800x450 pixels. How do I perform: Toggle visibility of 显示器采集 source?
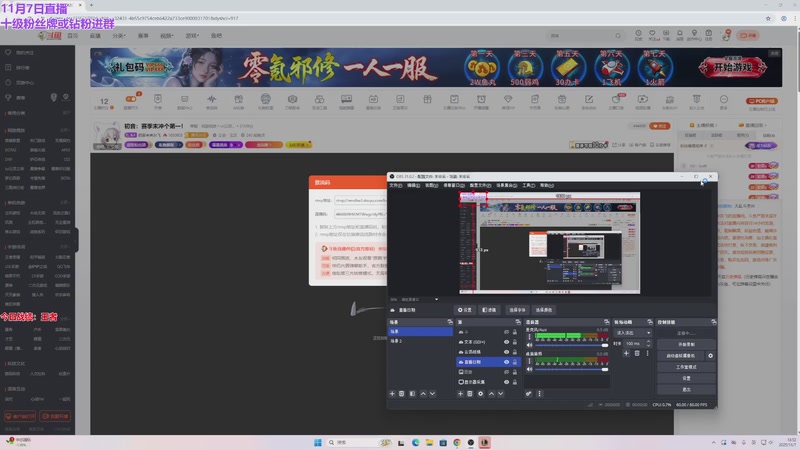point(506,382)
